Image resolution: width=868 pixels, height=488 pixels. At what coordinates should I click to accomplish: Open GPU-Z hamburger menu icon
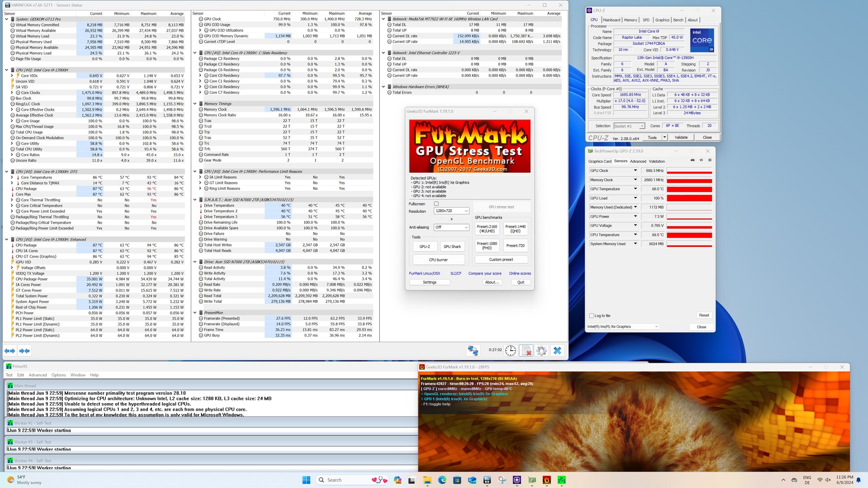pos(710,160)
